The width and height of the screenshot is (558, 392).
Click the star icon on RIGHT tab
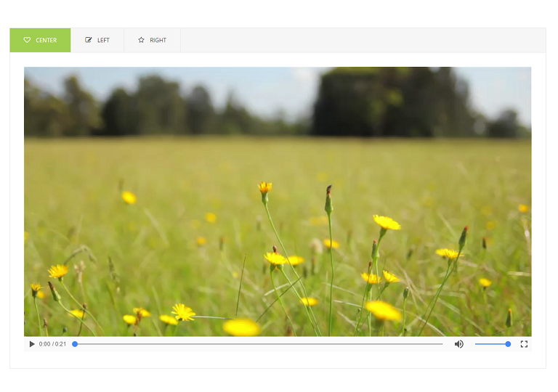coord(141,40)
